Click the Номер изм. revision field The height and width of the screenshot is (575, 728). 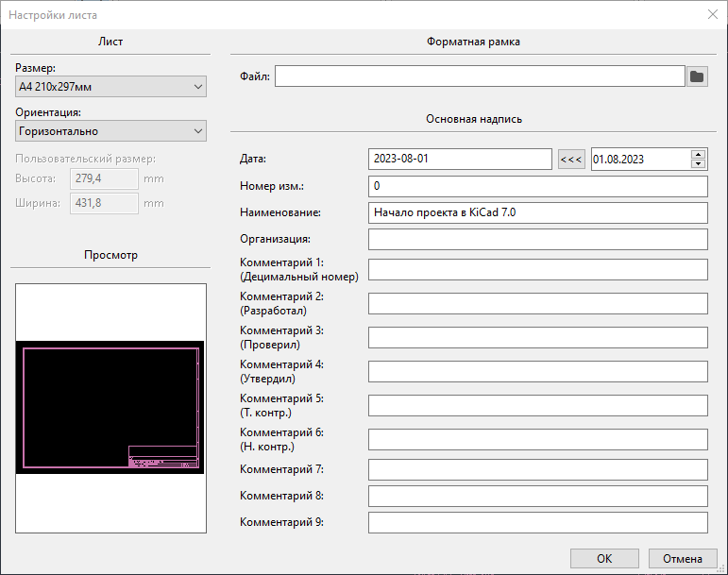click(537, 186)
